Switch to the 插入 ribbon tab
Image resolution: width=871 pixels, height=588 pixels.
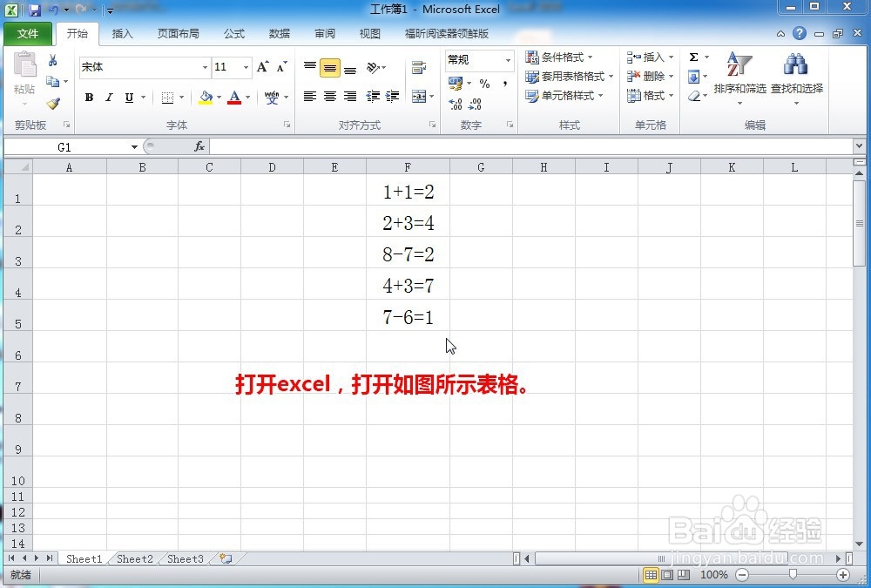[122, 33]
